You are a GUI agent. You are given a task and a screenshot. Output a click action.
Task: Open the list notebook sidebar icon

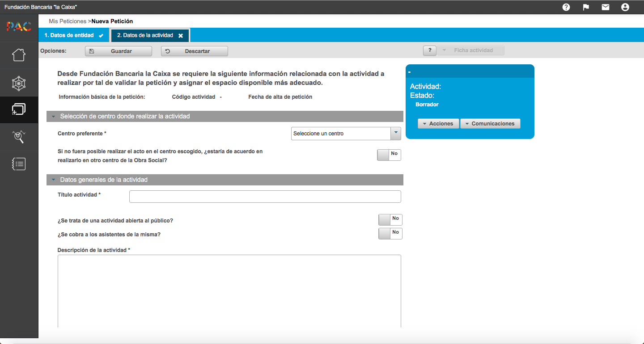coord(19,164)
